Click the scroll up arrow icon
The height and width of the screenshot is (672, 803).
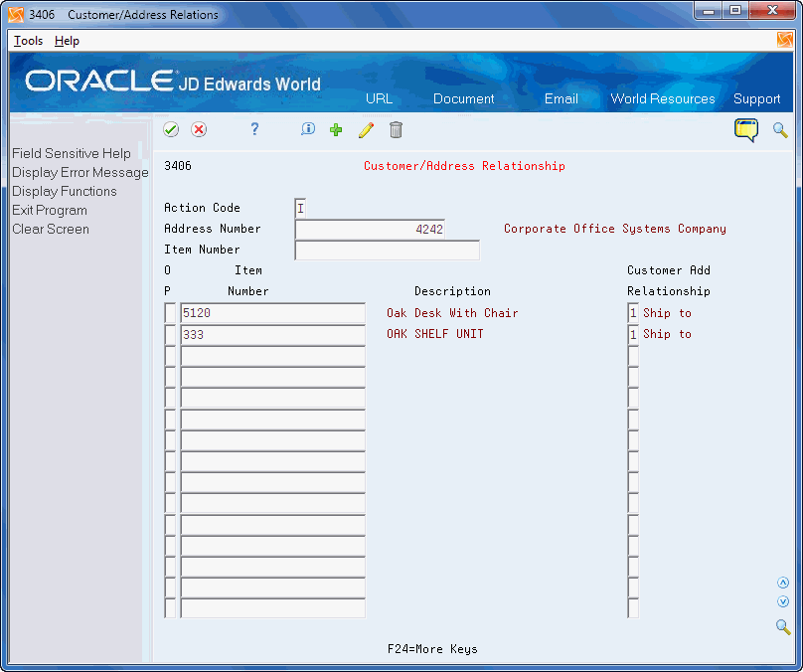783,583
